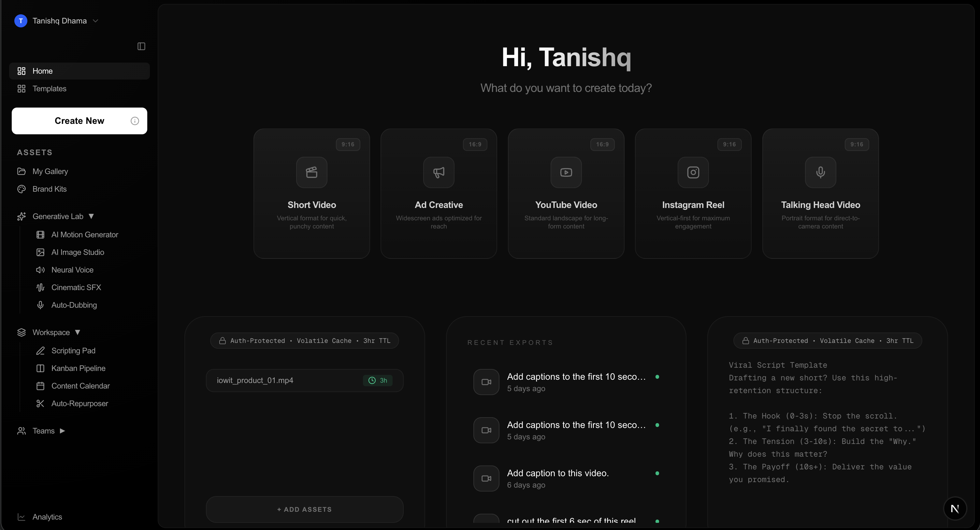Open Scripting Pad

coord(73,351)
